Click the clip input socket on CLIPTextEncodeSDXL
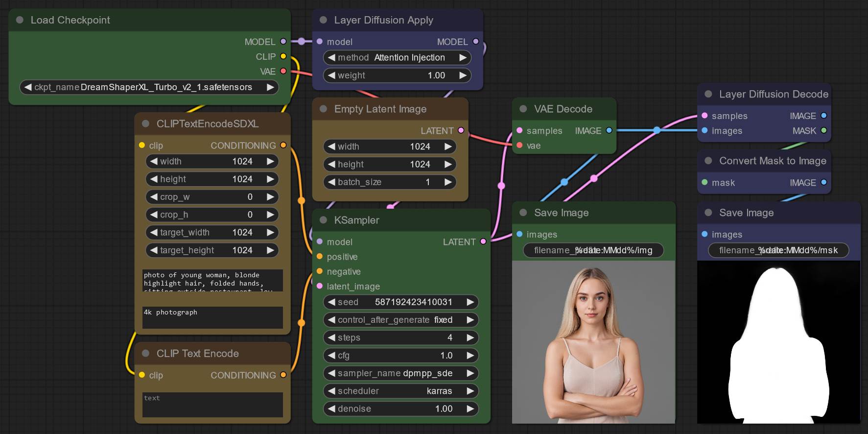 (x=142, y=145)
